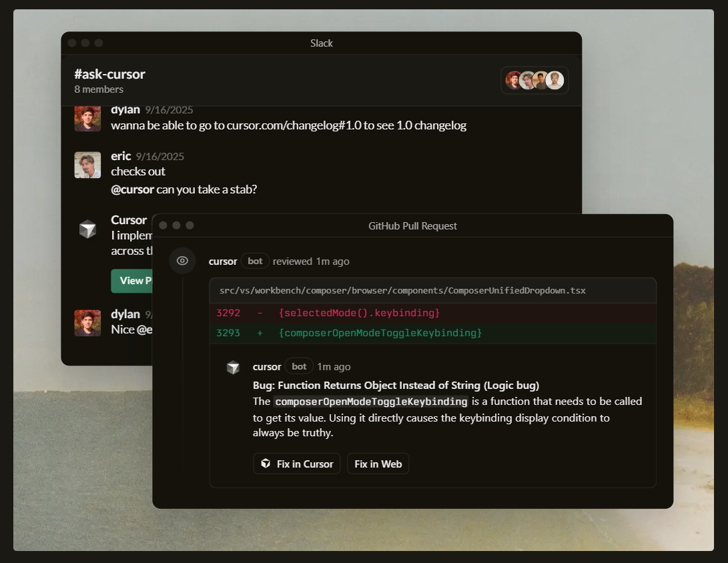Click the member avatar stack in channel header
The width and height of the screenshot is (728, 563).
534,79
